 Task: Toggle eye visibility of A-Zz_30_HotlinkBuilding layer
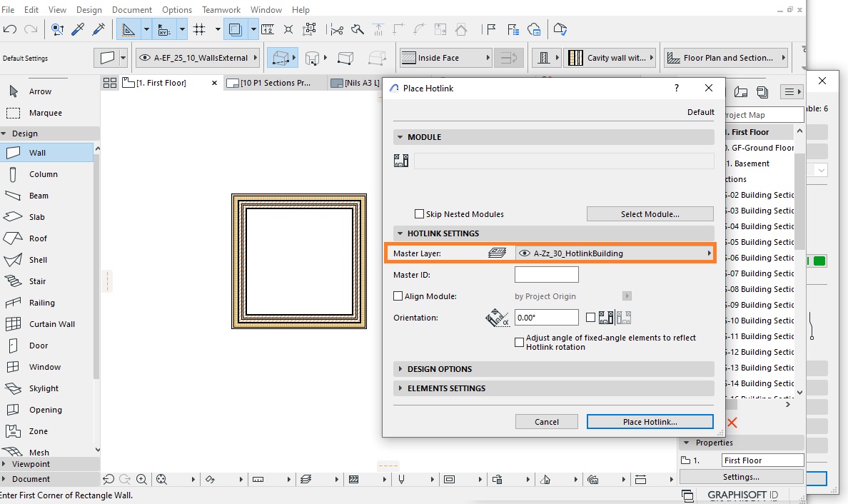pyautogui.click(x=525, y=253)
